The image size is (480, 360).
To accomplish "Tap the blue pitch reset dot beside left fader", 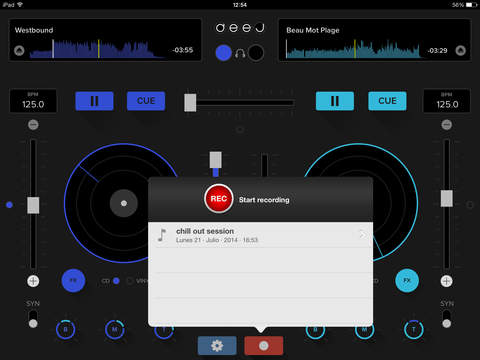I will point(10,205).
